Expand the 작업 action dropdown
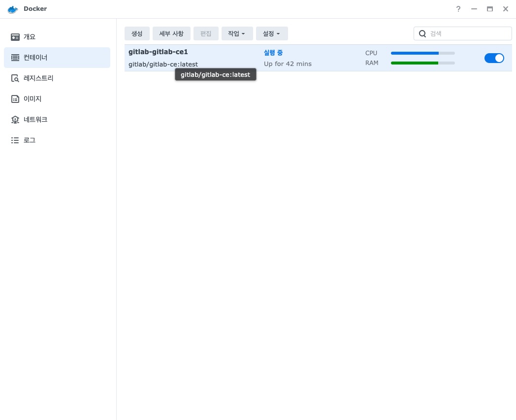Image resolution: width=516 pixels, height=420 pixels. click(x=237, y=33)
